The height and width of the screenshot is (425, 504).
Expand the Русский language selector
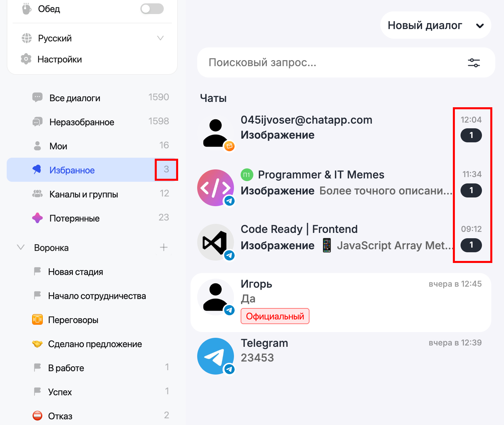[160, 38]
